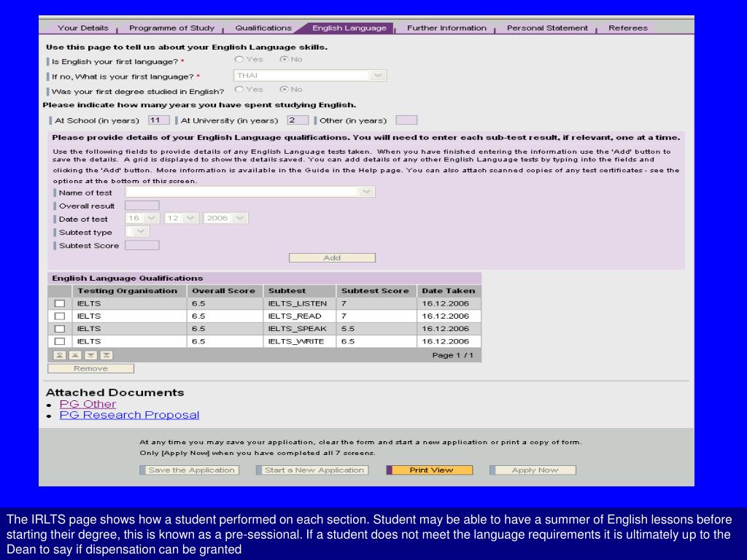Select the English Language tab
The width and height of the screenshot is (747, 560).
click(x=349, y=28)
